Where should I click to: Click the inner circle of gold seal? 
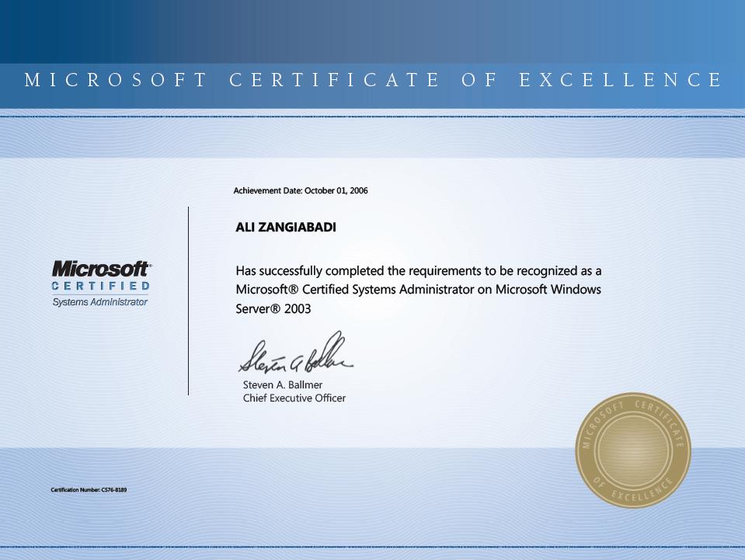(x=633, y=450)
